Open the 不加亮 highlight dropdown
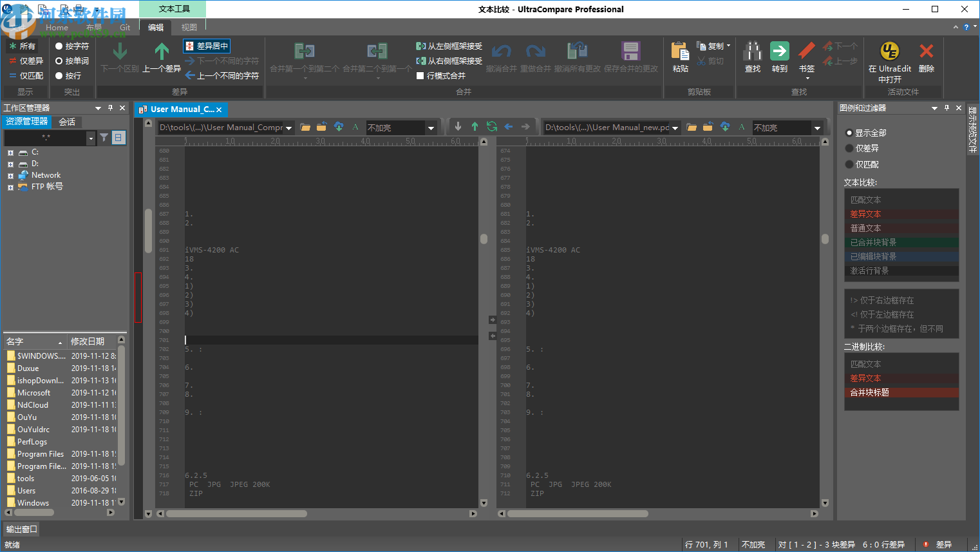The width and height of the screenshot is (980, 552). click(x=430, y=128)
